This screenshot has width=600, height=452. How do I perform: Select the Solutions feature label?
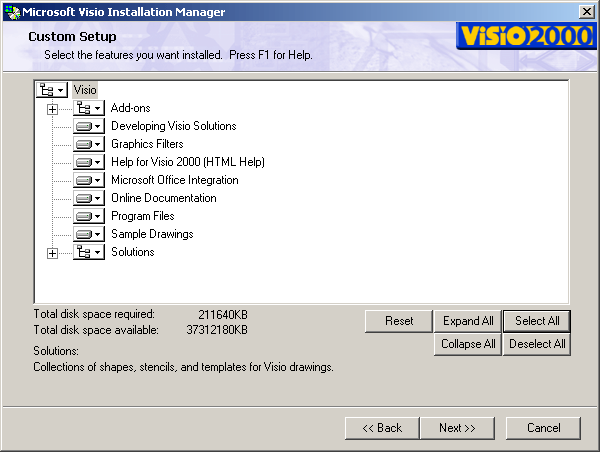coord(133,252)
